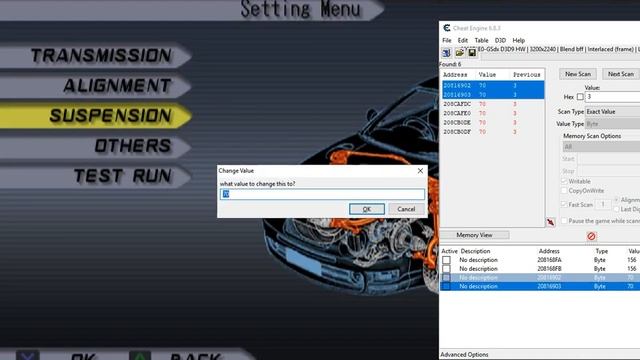Open the Memory View button

(x=474, y=235)
